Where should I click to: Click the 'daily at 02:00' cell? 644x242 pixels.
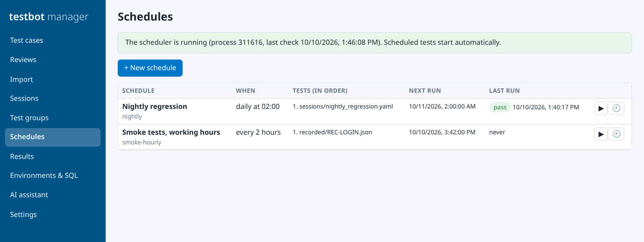click(258, 106)
